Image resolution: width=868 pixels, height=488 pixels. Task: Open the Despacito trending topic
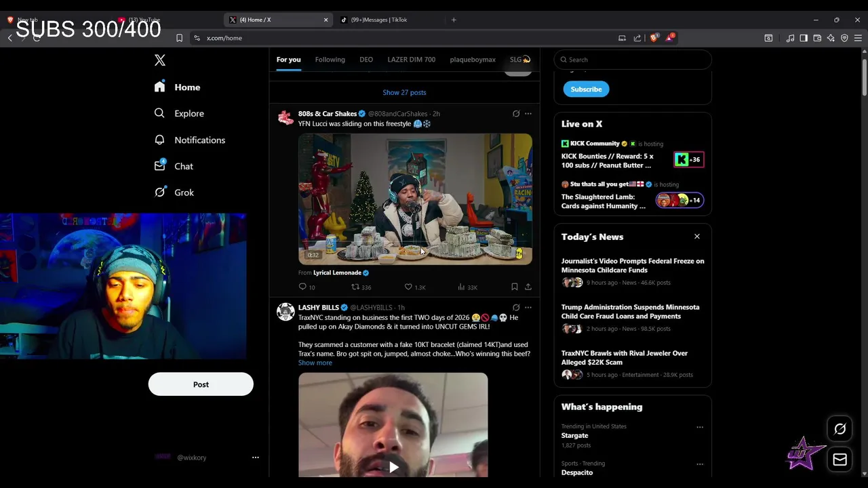coord(577,472)
